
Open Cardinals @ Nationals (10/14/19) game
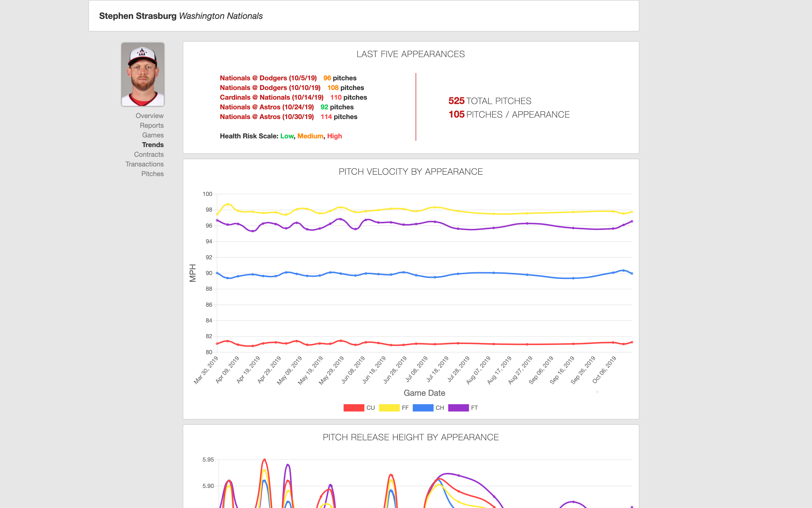272,97
